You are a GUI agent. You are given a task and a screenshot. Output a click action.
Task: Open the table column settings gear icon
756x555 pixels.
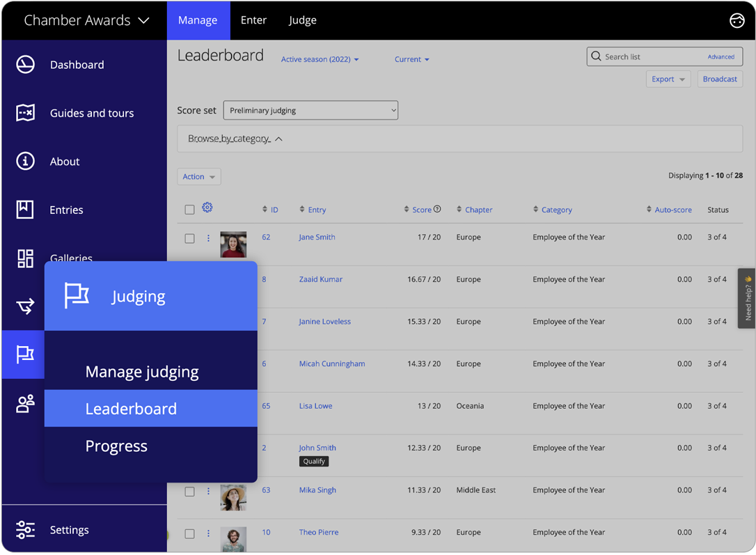coord(207,208)
